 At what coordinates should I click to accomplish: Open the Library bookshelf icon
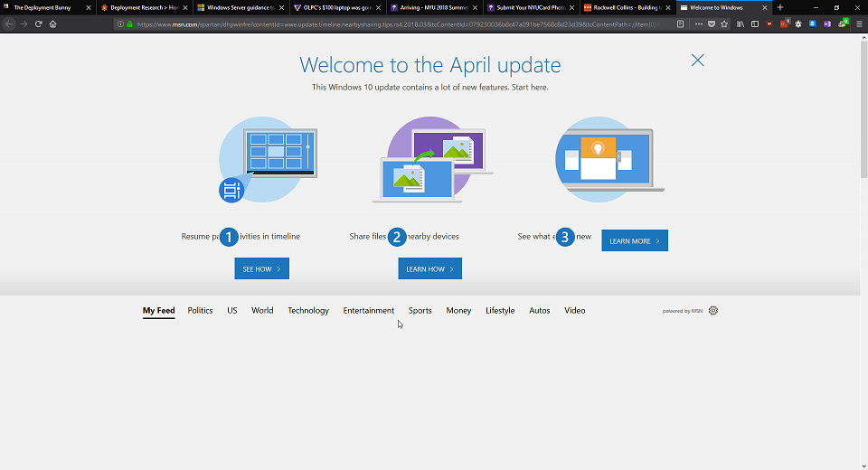(x=741, y=23)
